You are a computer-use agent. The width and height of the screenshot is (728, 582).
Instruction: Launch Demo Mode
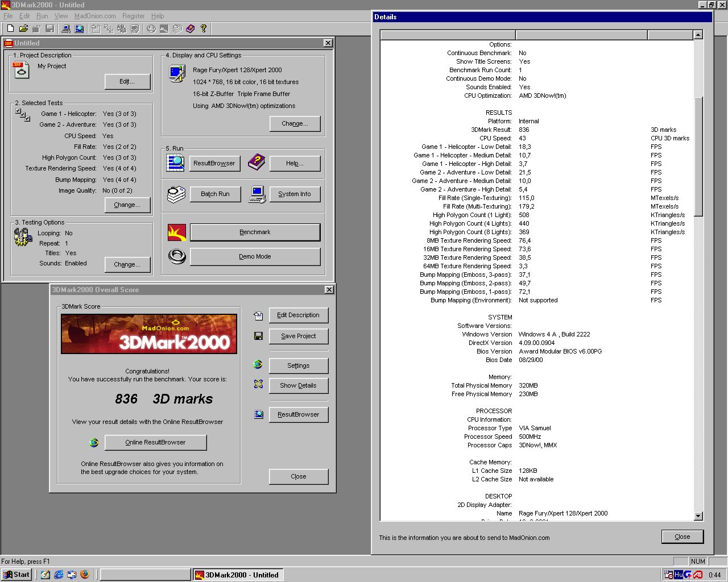click(x=255, y=256)
